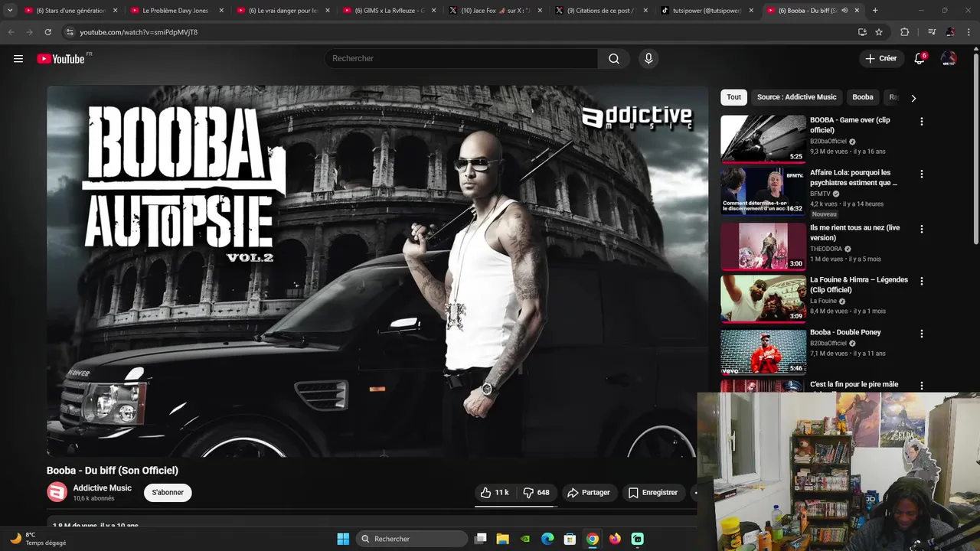Image resolution: width=980 pixels, height=551 pixels.
Task: Play BOOBA - Game over thumbnail
Action: tap(763, 139)
